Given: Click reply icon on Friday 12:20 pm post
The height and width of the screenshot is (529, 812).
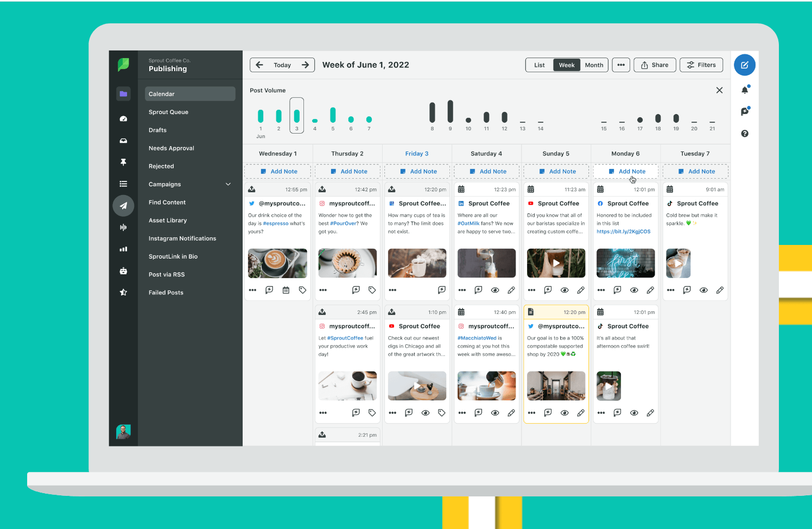Looking at the screenshot, I should click(442, 290).
